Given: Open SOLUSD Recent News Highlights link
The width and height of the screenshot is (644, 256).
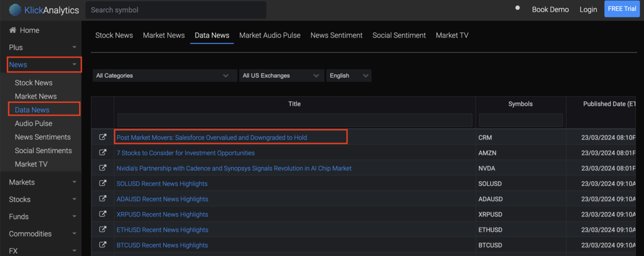Looking at the screenshot, I should point(162,184).
